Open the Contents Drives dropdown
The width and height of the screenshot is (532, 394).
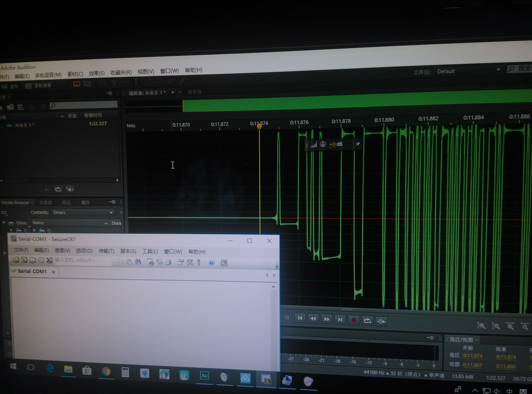click(x=83, y=212)
